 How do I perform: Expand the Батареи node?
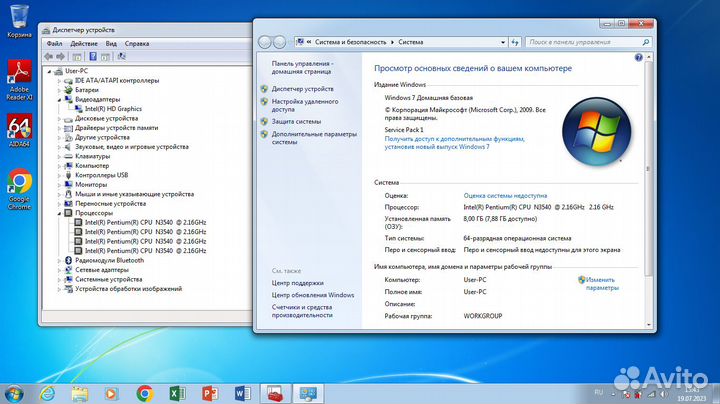point(59,90)
